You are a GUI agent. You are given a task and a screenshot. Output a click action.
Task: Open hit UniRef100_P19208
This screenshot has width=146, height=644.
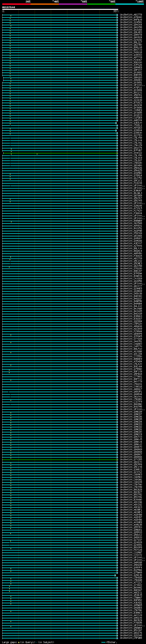131,183
